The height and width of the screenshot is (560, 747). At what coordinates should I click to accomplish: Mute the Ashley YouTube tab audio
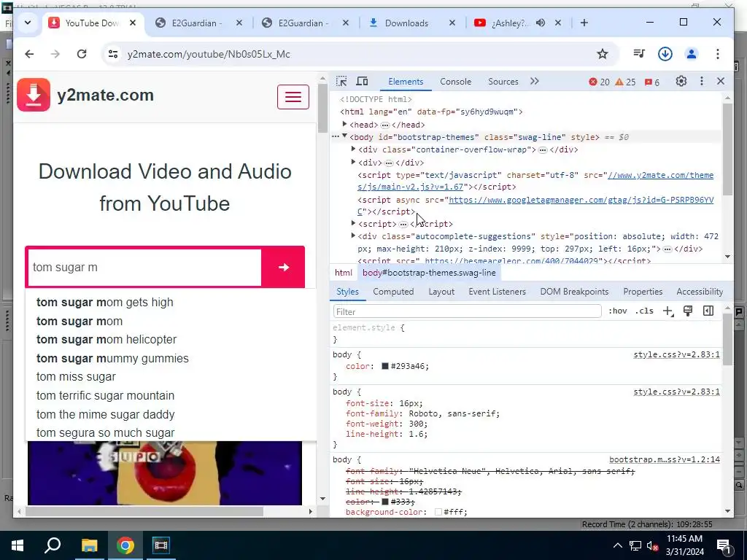541,23
